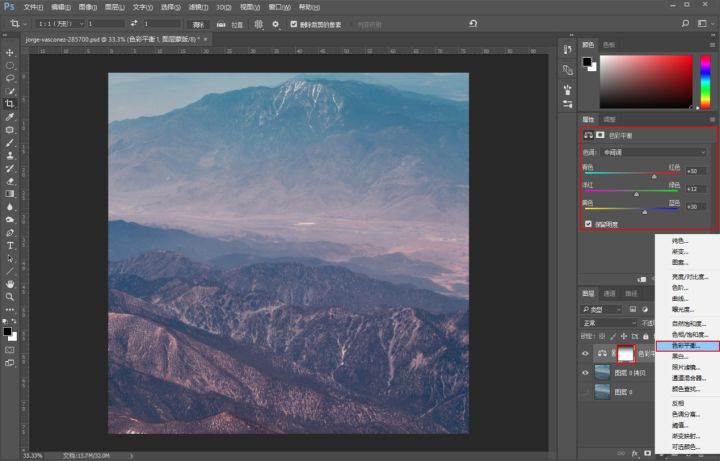Image resolution: width=720 pixels, height=461 pixels.
Task: Click the crop settings gear icon
Action: pos(275,23)
